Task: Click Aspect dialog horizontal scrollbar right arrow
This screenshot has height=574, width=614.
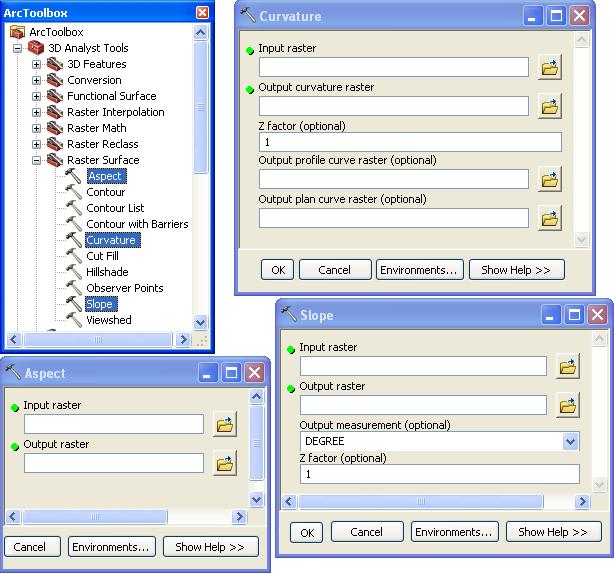Action: (239, 516)
